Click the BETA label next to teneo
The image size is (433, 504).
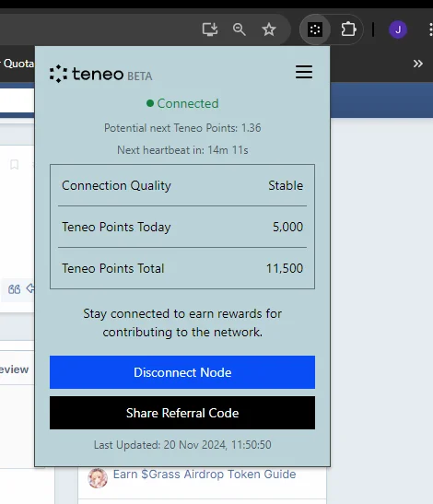point(140,76)
